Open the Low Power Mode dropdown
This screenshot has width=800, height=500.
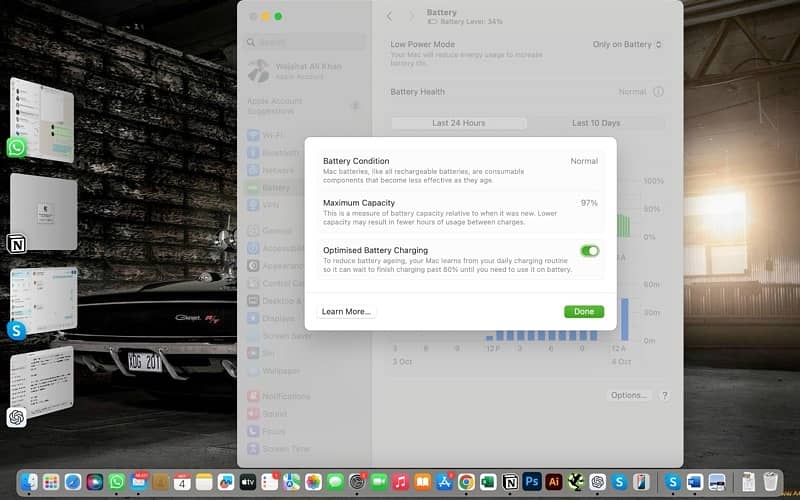[x=626, y=45]
